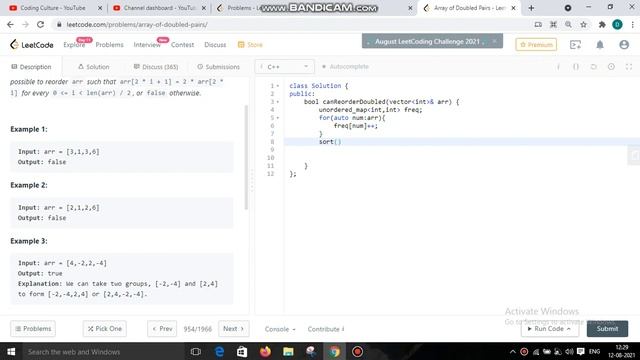
Task: Open volume control in system tray
Action: pos(569,351)
